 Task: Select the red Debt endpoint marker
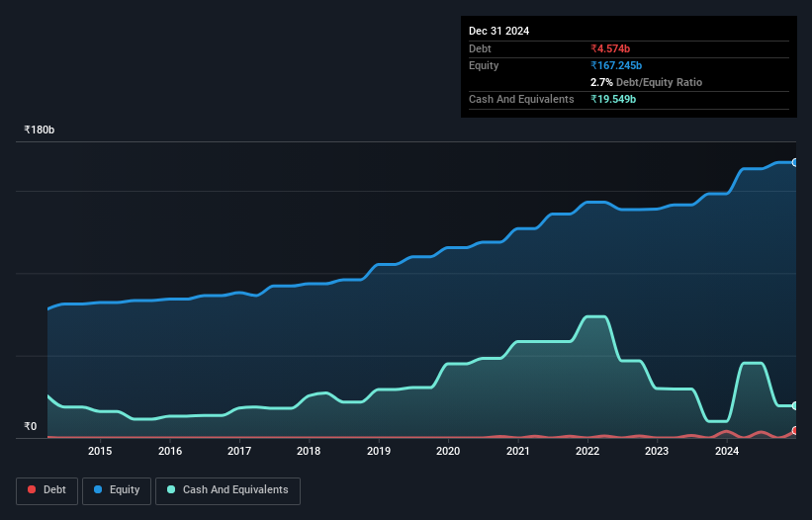coord(795,430)
